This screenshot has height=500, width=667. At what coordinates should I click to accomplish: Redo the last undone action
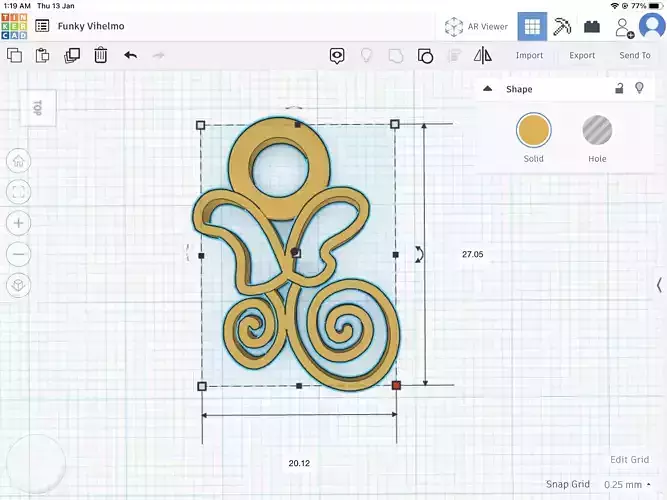[159, 55]
